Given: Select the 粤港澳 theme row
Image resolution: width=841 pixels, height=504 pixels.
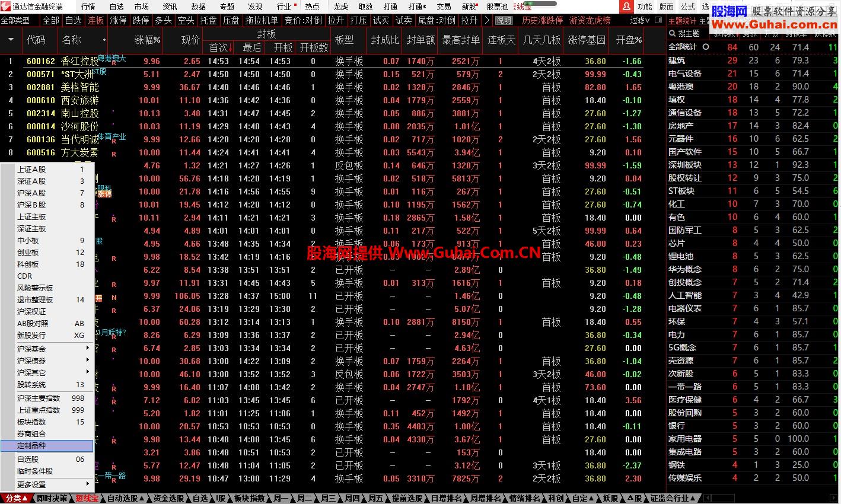Looking at the screenshot, I should click(753, 87).
